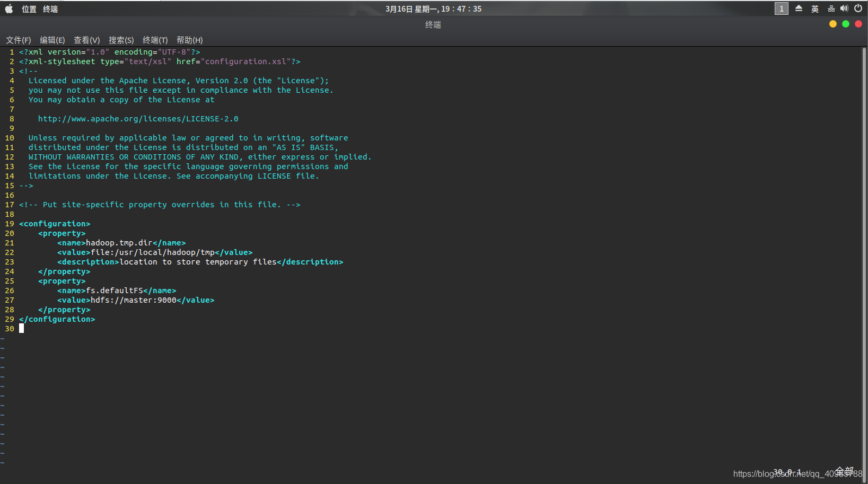The height and width of the screenshot is (484, 868).
Task: Click line number 19 in the gutter
Action: pyautogui.click(x=10, y=224)
